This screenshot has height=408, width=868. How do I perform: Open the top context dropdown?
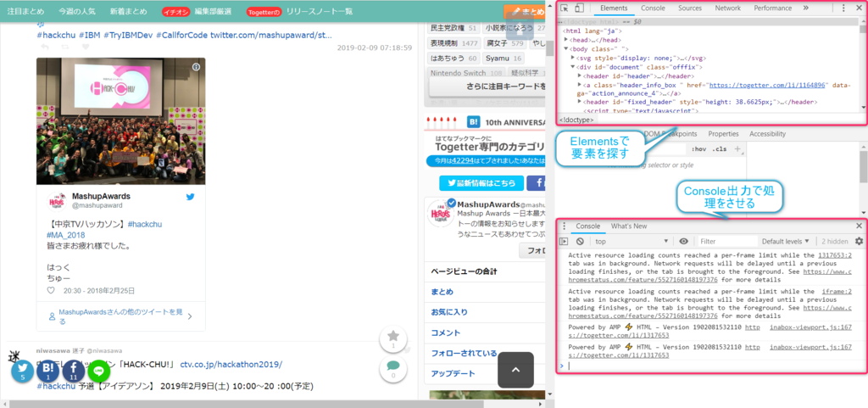[x=632, y=242]
